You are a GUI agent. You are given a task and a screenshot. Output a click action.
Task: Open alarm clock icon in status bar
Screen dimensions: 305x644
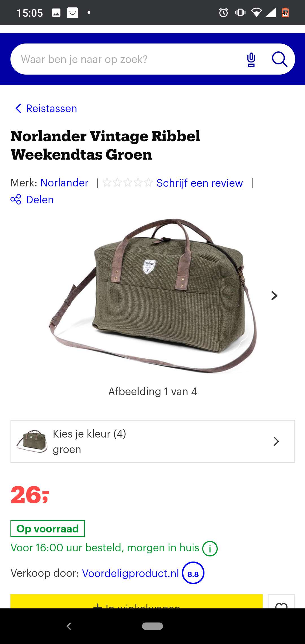(x=223, y=13)
